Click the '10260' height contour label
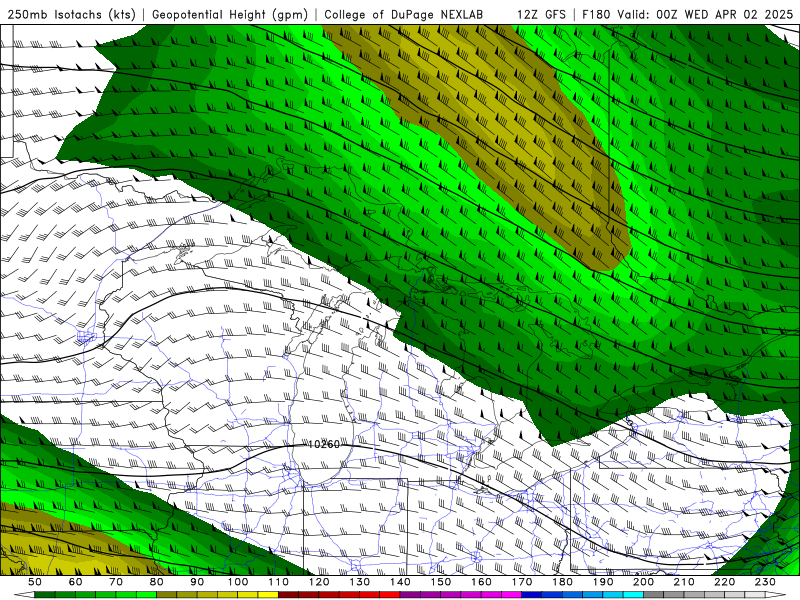This screenshot has width=800, height=600. (x=323, y=444)
